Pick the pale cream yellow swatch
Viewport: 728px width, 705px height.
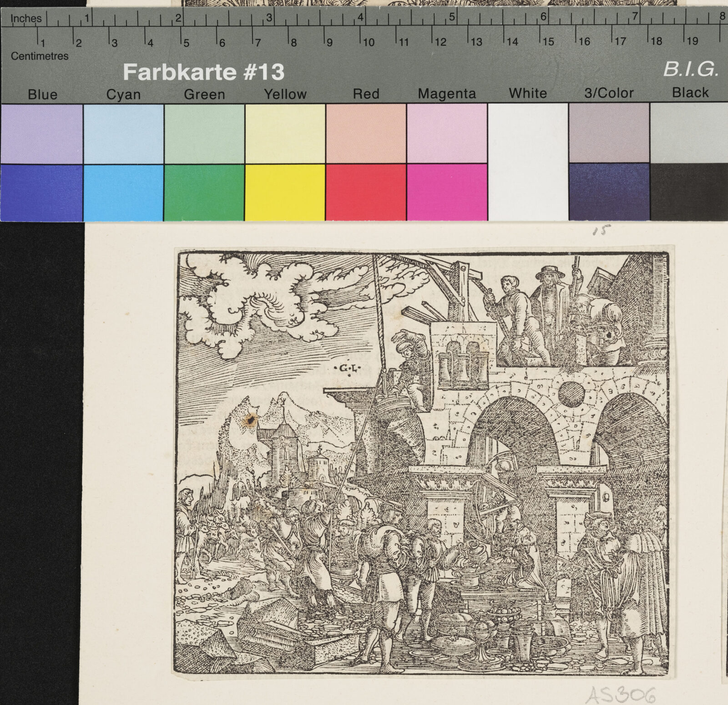tap(285, 133)
